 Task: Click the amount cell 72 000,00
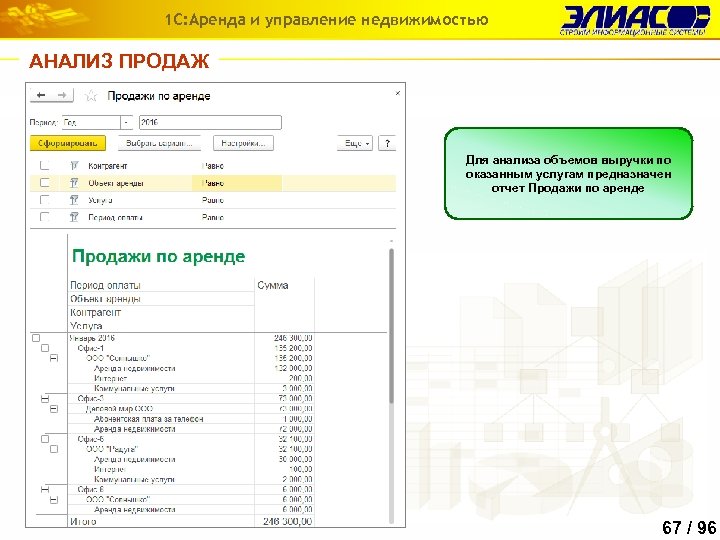(x=295, y=429)
